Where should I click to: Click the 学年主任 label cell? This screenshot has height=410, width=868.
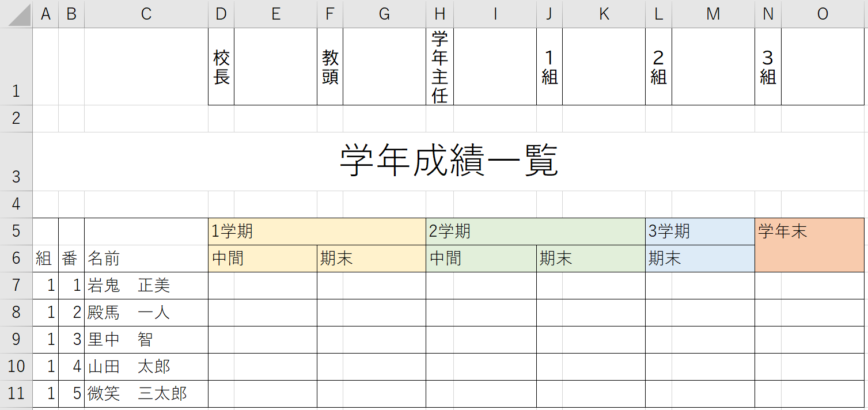coord(439,67)
